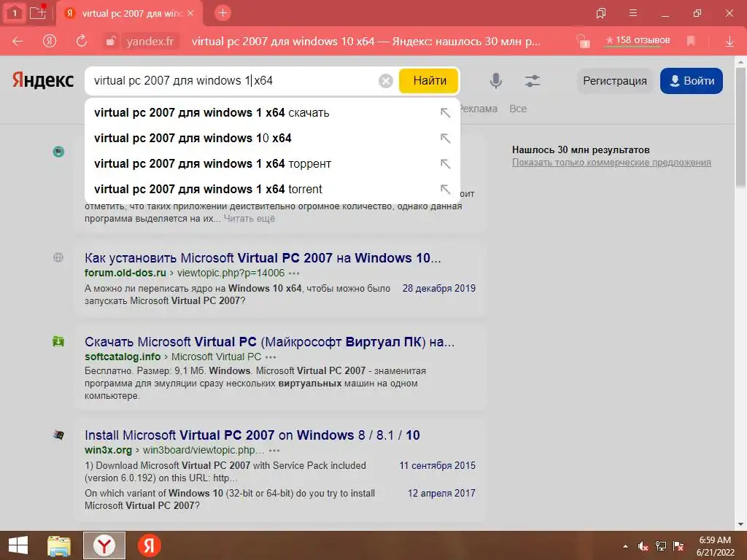Open the tab counter showing 1
Image resolution: width=747 pixels, height=560 pixels.
click(x=15, y=13)
